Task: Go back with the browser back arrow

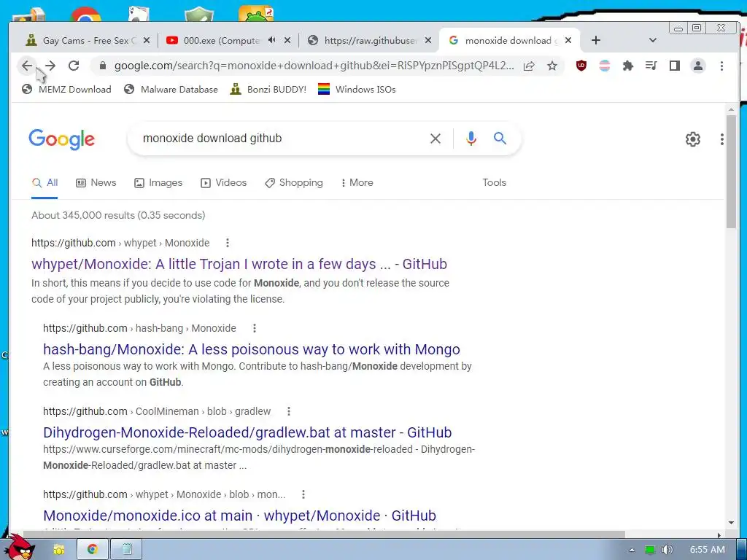Action: pos(27,66)
